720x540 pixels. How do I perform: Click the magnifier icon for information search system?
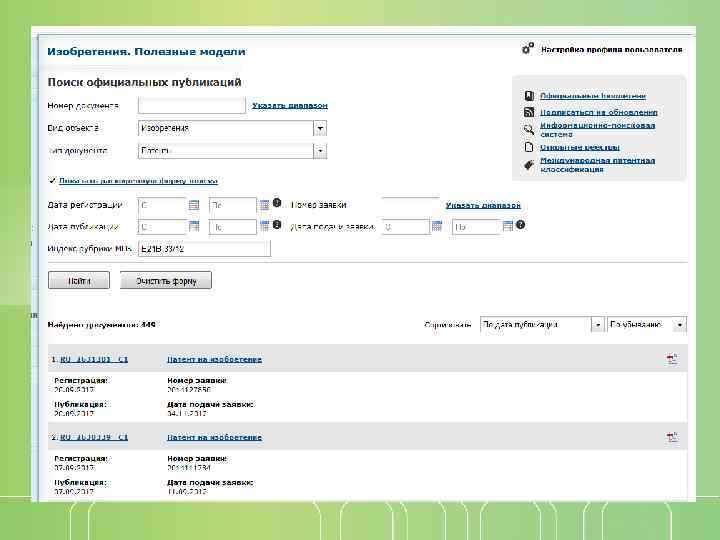point(529,129)
